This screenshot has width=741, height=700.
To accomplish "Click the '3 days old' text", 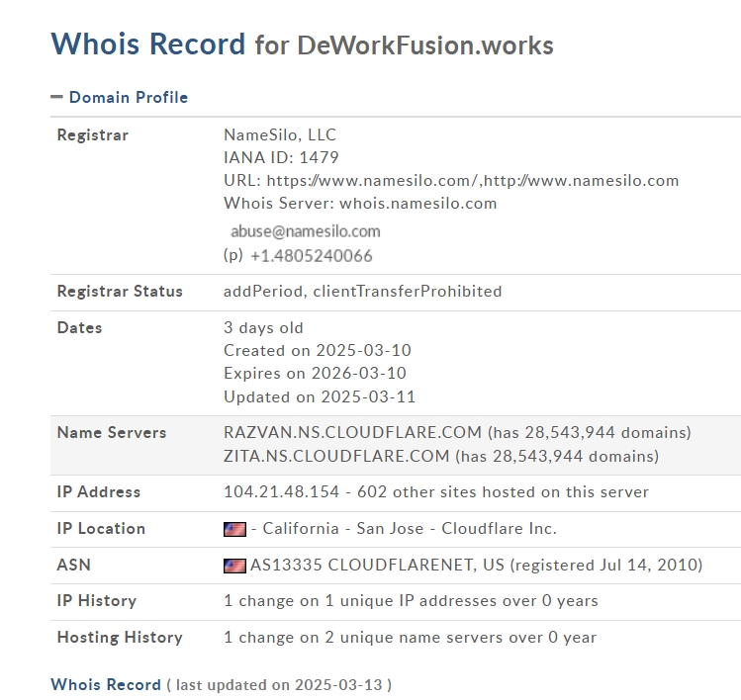I will [263, 328].
